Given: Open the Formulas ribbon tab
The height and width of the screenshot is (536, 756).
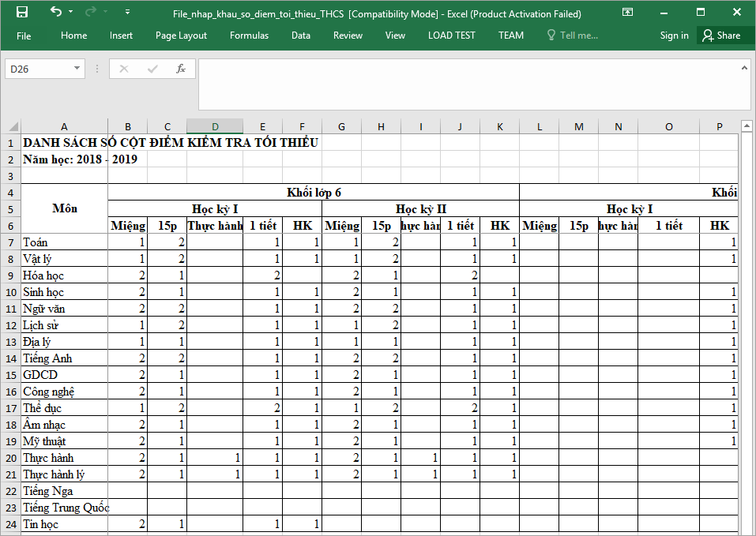Looking at the screenshot, I should [249, 36].
